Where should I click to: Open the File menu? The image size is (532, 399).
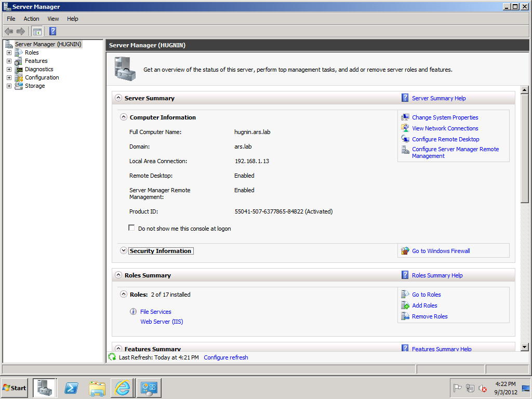coord(11,19)
